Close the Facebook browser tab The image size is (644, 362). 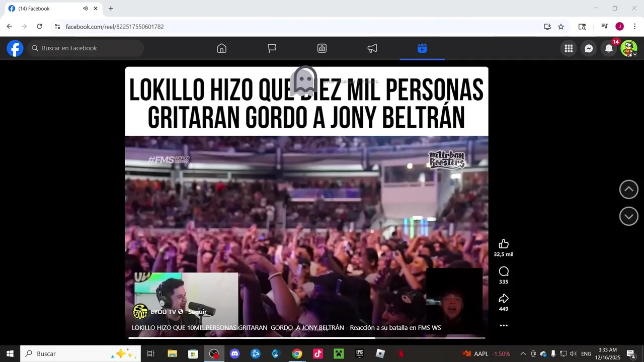pos(96,9)
